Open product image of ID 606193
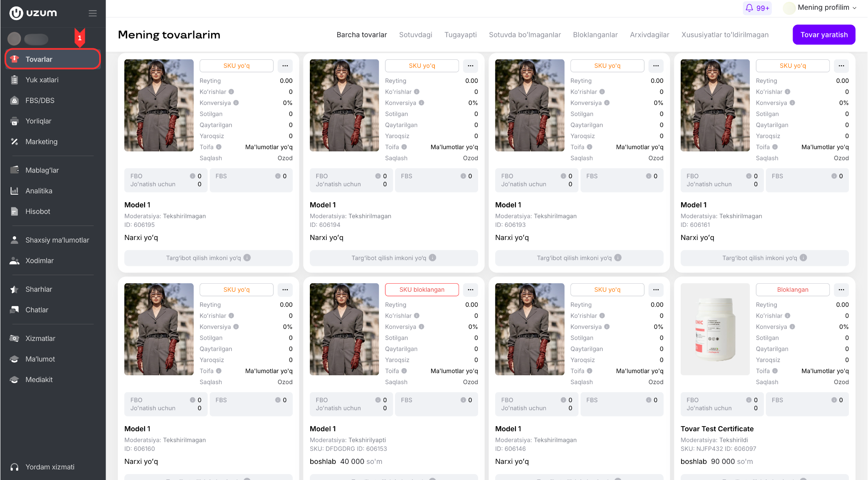868x480 pixels. tap(529, 105)
